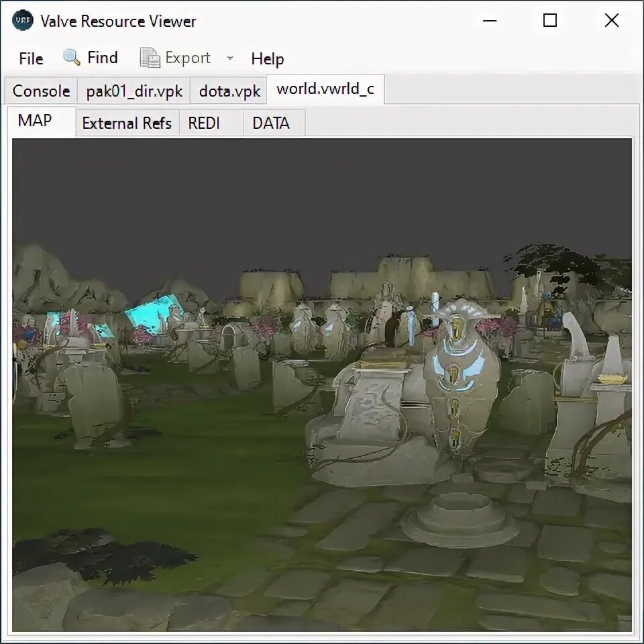Click the Find label in toolbar

[102, 58]
